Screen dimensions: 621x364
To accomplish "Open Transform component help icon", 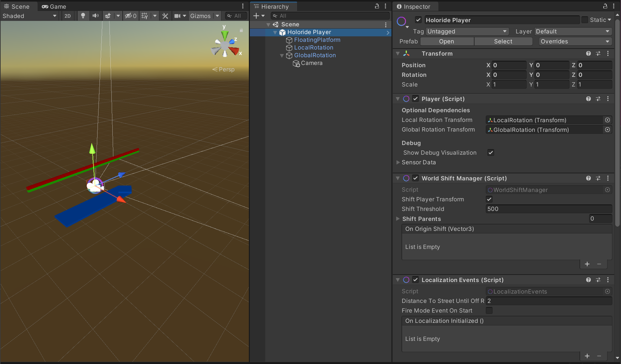I will 588,54.
